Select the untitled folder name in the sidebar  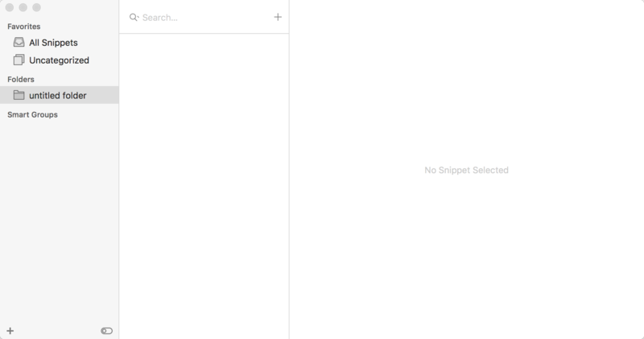(58, 96)
